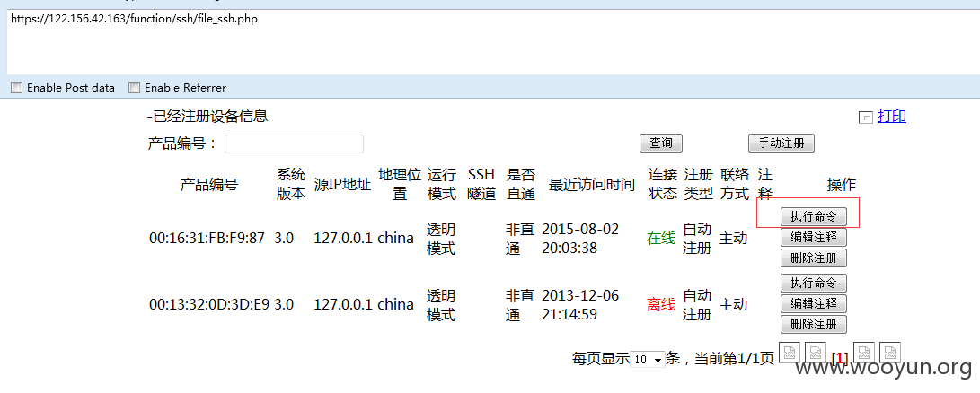Click 执行命令 for device 00:16:31:FB:F9:87
The image size is (980, 393).
click(x=813, y=216)
